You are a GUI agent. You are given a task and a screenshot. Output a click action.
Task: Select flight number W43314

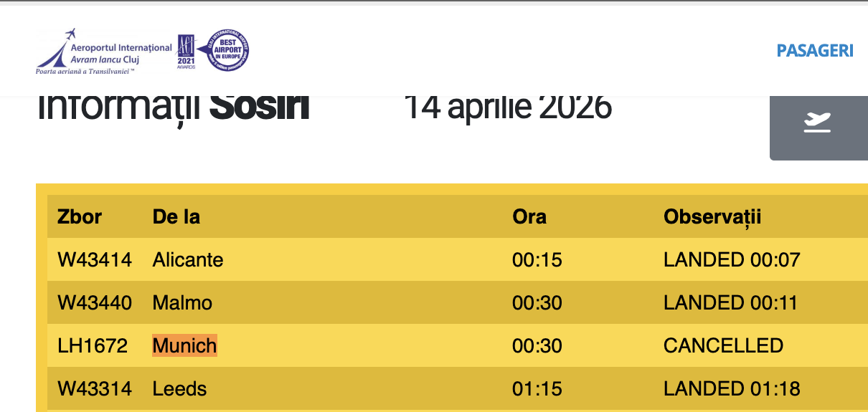coord(95,389)
